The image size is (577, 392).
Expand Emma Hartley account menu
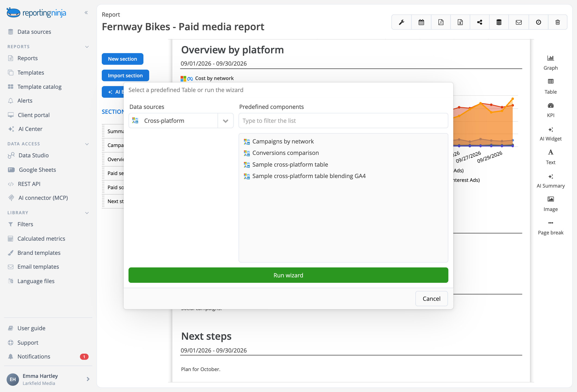click(88, 379)
